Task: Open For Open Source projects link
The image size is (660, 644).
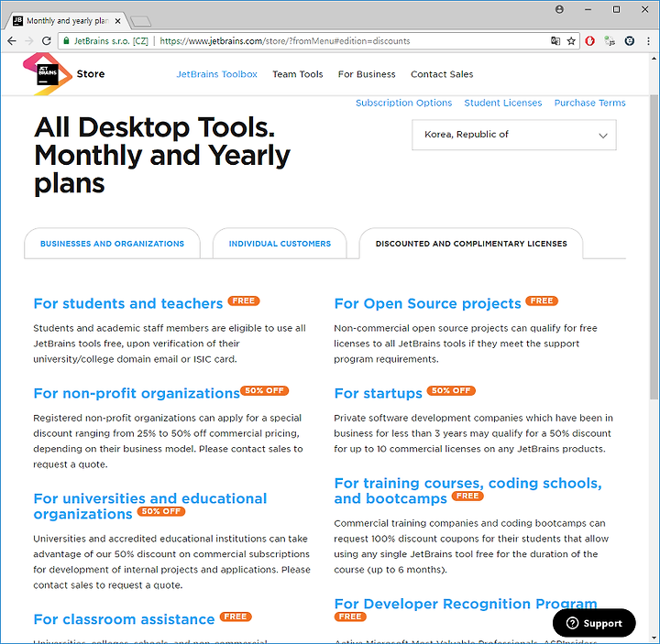Action: tap(428, 303)
